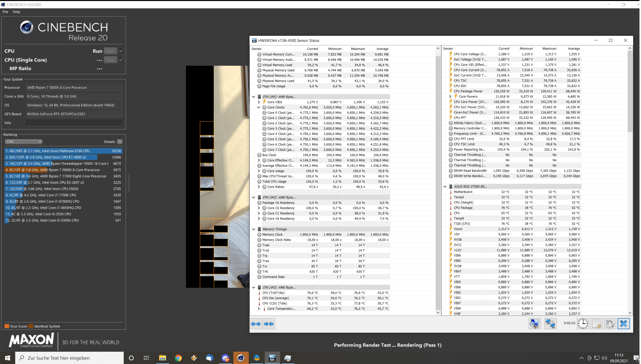Screen dimensions: 641x364
Task: Click the right panel Current column header
Action: (x=499, y=48)
